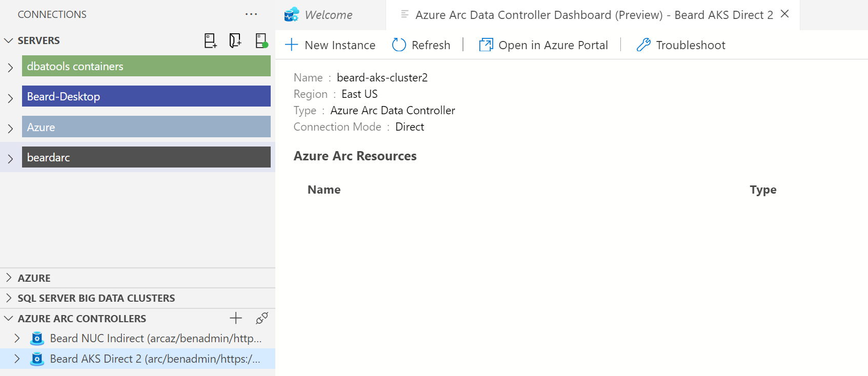
Task: Click the New Connection server icon
Action: click(210, 40)
